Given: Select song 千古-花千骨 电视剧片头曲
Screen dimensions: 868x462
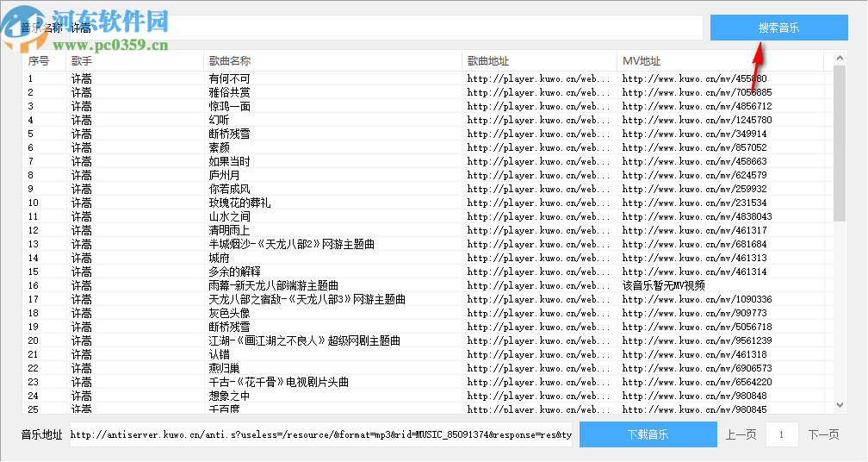Looking at the screenshot, I should [x=279, y=382].
